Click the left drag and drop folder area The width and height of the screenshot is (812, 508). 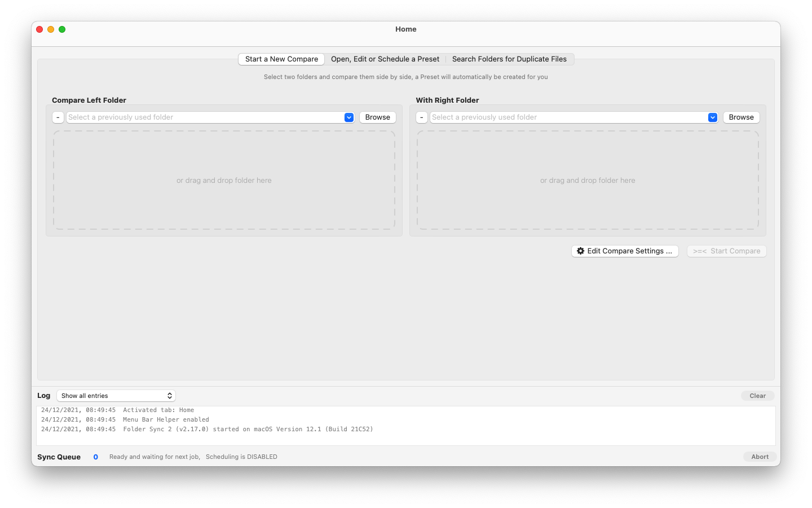[x=224, y=181]
